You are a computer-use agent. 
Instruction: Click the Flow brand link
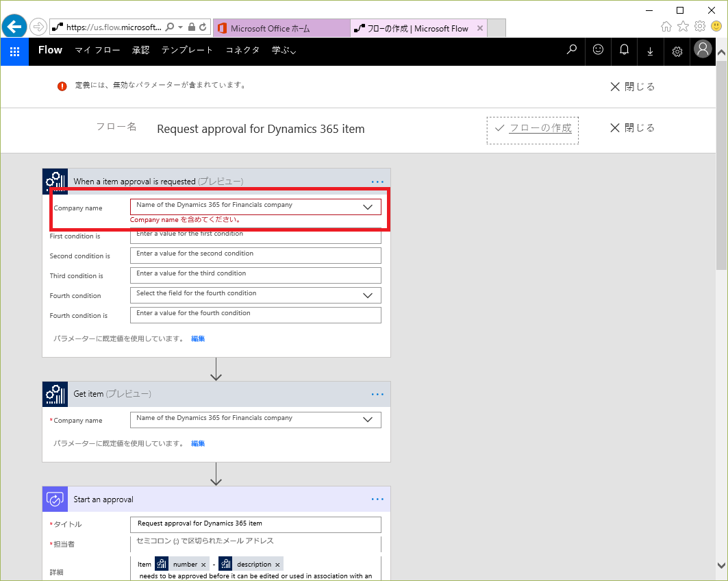click(50, 50)
